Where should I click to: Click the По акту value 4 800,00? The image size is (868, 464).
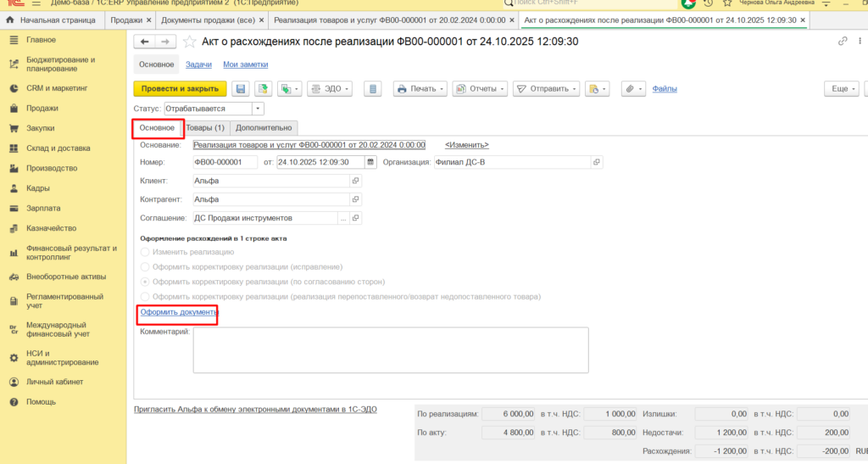click(509, 433)
